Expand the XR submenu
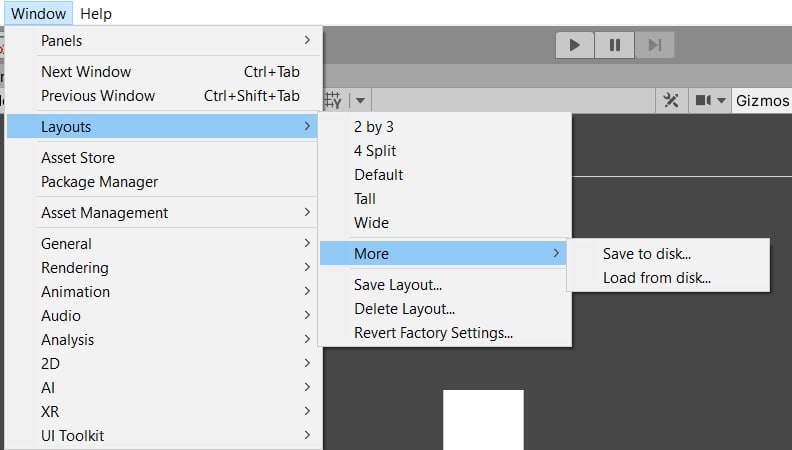The image size is (792, 450). tap(164, 411)
